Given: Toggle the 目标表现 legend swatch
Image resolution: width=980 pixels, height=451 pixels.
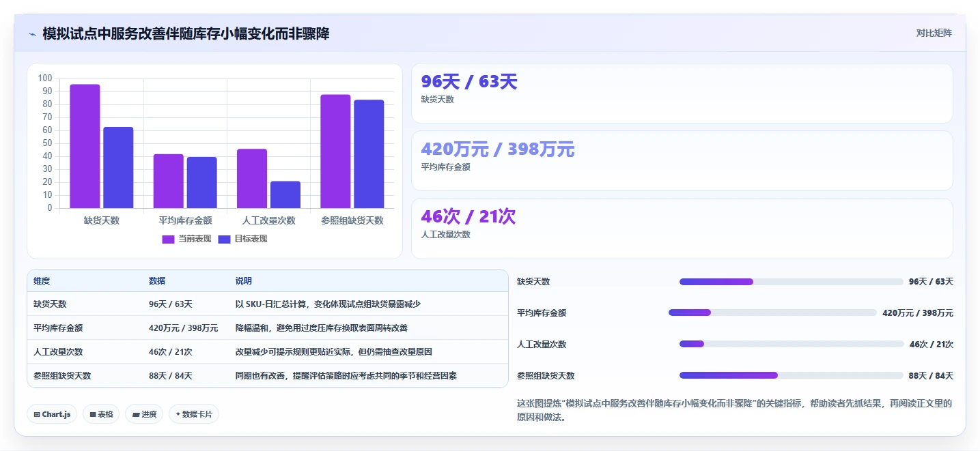Looking at the screenshot, I should pyautogui.click(x=224, y=239).
